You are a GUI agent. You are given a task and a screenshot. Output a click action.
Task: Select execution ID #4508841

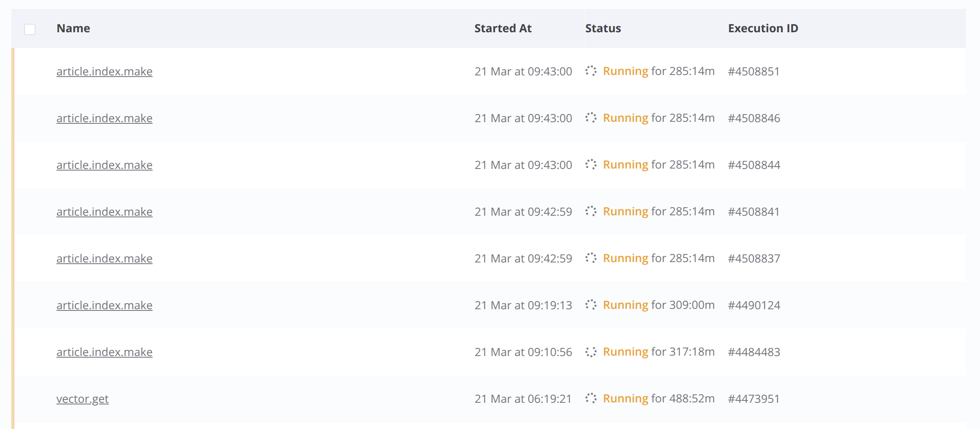[754, 212]
